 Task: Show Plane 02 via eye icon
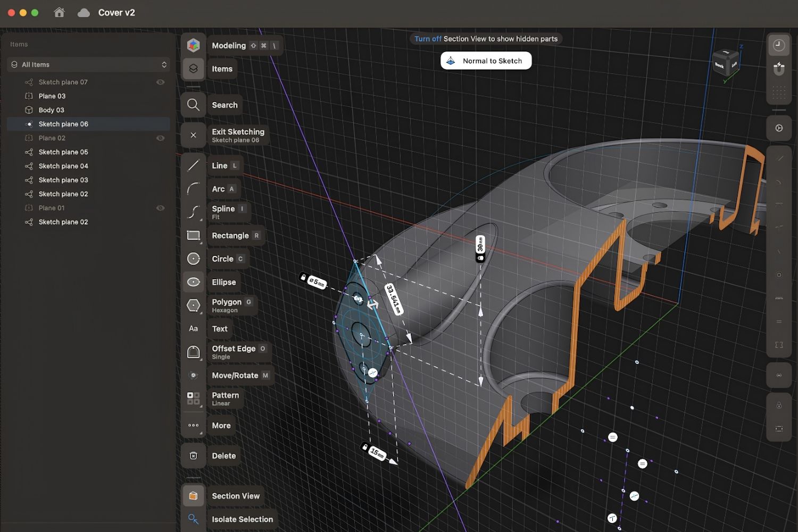click(x=160, y=138)
